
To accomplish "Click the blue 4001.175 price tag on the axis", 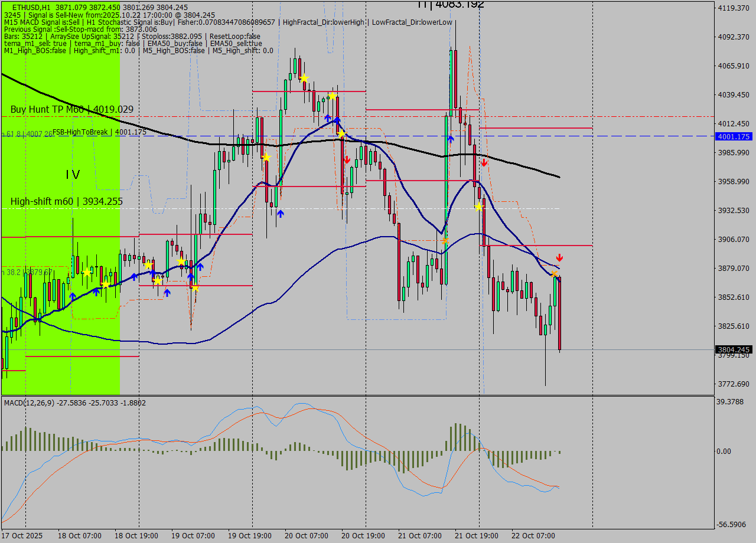I will (x=733, y=136).
